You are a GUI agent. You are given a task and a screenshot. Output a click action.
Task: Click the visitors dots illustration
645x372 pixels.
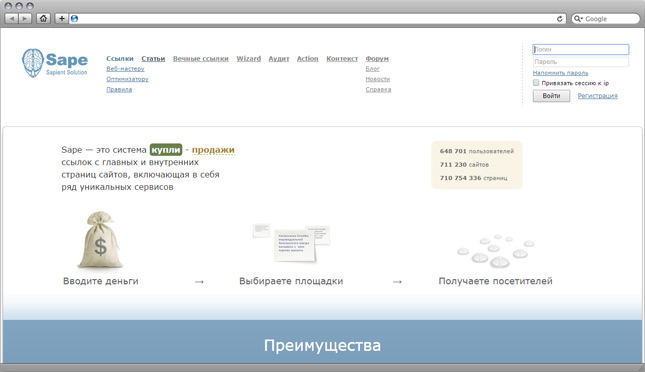[x=495, y=251]
